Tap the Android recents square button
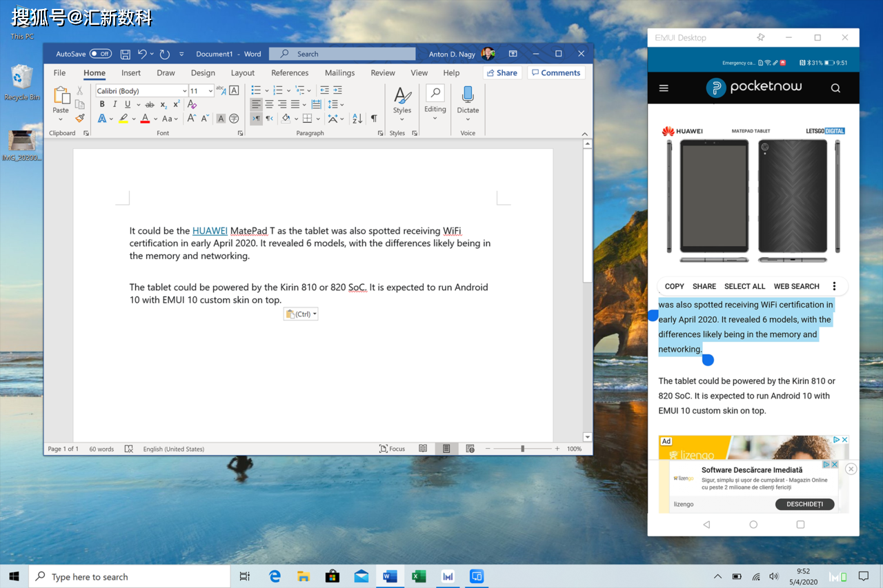The image size is (883, 588). (x=800, y=525)
